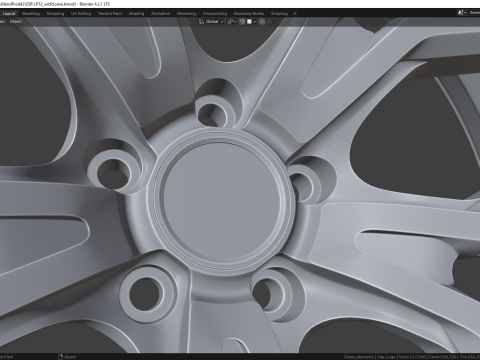Image resolution: width=480 pixels, height=360 pixels.
Task: Open the Geometry Nodes workspace tab
Action: pyautogui.click(x=249, y=14)
